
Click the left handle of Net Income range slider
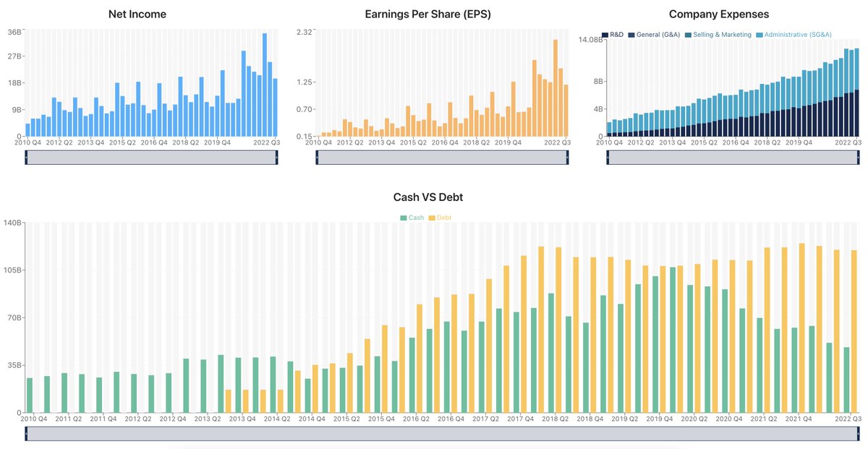click(26, 158)
